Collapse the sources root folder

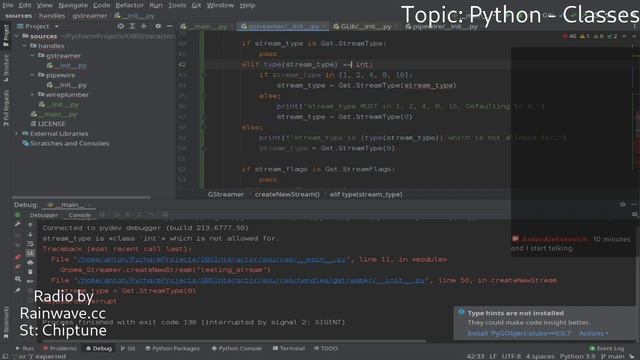coord(17,36)
